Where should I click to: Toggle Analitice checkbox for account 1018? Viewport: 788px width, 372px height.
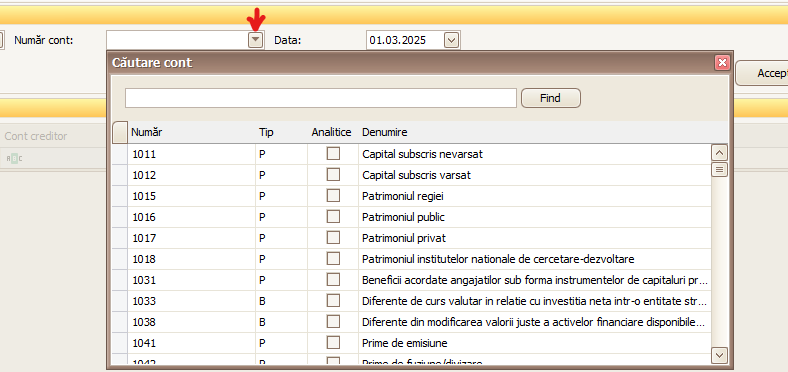click(x=333, y=259)
